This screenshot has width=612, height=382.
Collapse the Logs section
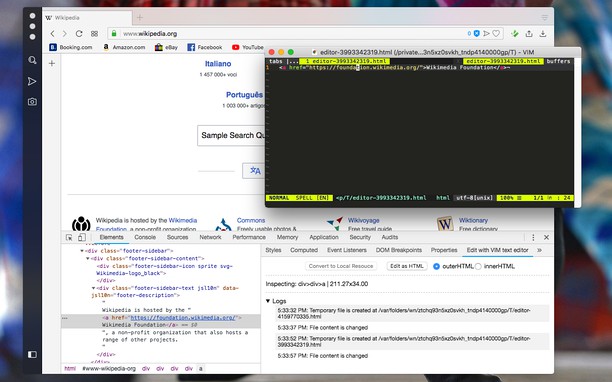point(268,301)
